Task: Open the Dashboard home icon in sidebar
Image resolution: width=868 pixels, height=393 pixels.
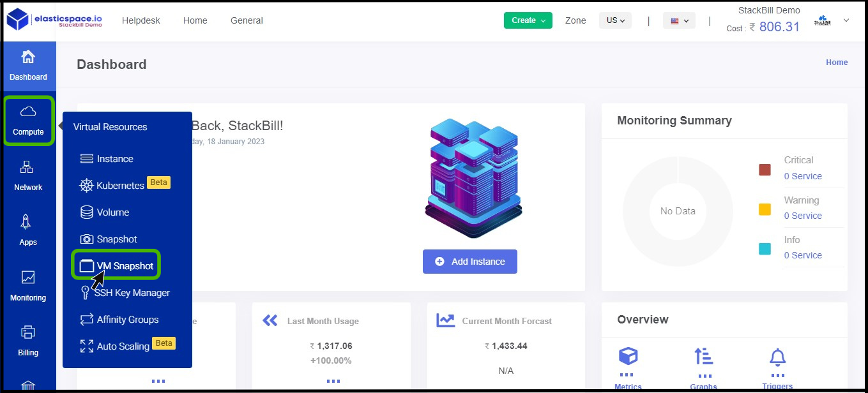Action: click(x=28, y=57)
